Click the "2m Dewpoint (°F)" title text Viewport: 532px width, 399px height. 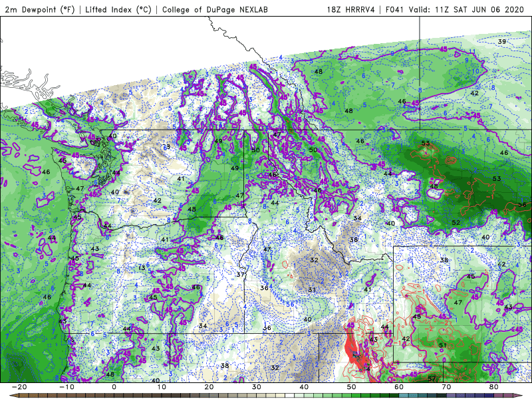click(x=39, y=9)
